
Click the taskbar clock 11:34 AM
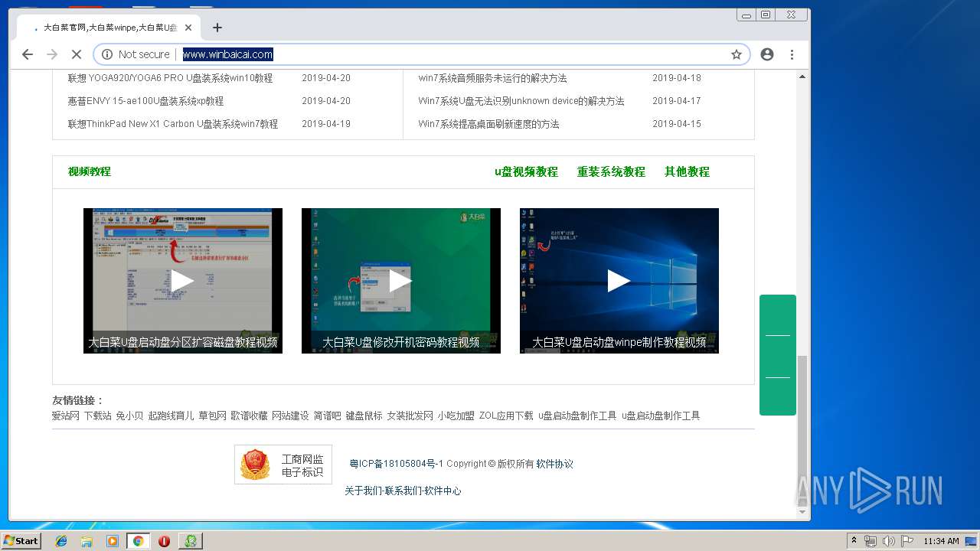pyautogui.click(x=941, y=541)
